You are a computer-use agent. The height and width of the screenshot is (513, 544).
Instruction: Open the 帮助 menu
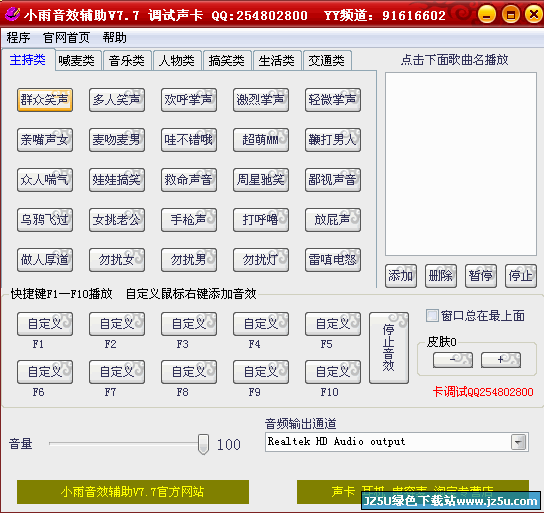[114, 37]
